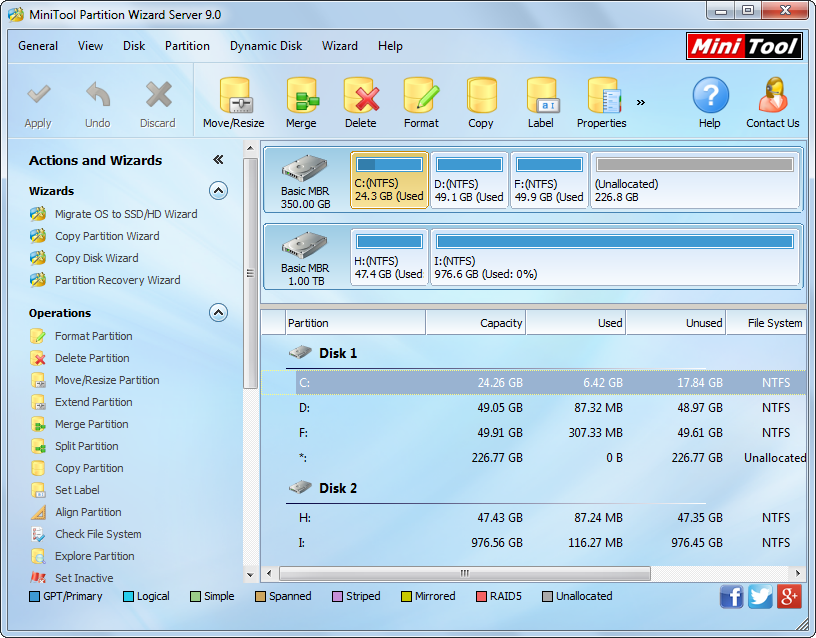Choose Copy Partition operation

click(90, 468)
